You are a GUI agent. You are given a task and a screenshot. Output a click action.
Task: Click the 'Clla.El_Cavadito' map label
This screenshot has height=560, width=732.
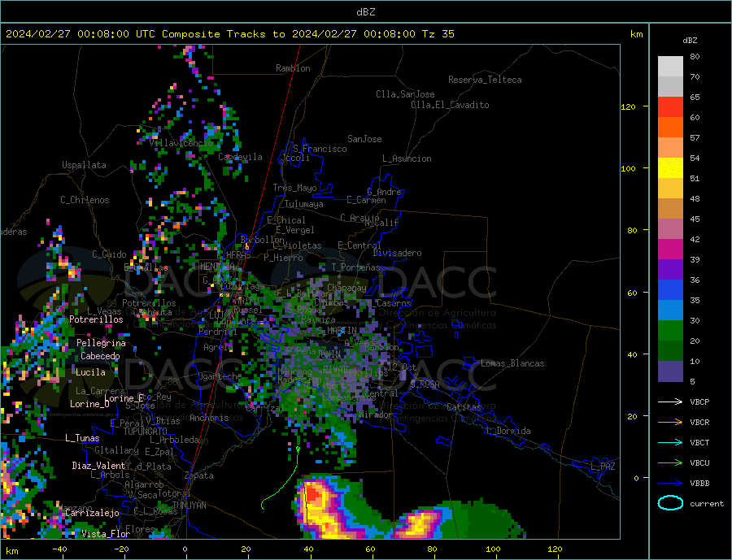pyautogui.click(x=450, y=105)
